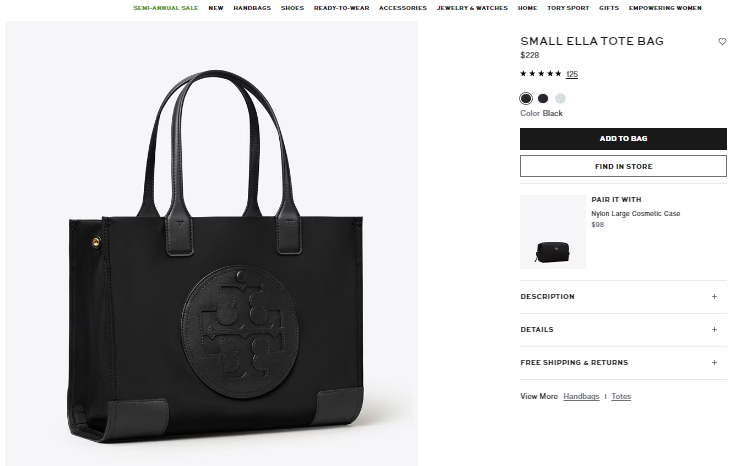Follow the Handbags View More link
Viewport: 734px width, 466px height.
(x=581, y=396)
